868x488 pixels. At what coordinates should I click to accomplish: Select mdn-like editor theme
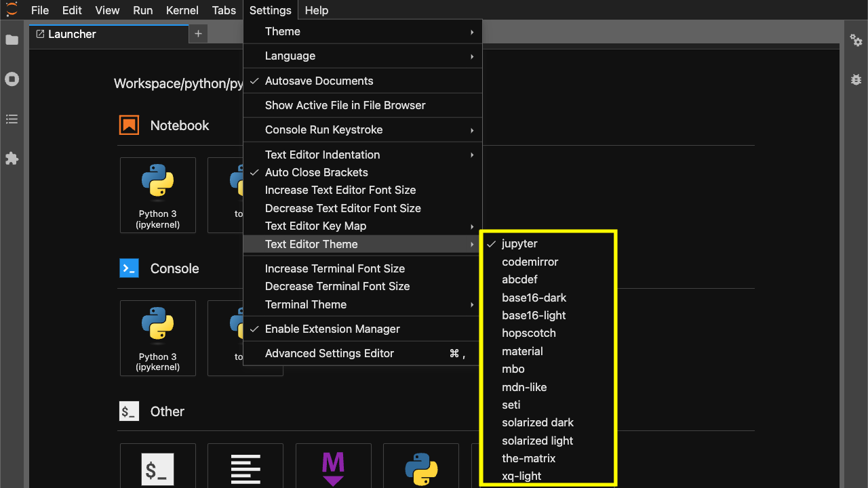click(548, 387)
